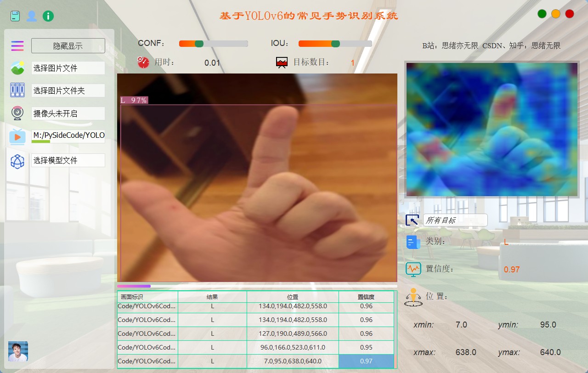Click the xmax value 638.0

pyautogui.click(x=466, y=352)
